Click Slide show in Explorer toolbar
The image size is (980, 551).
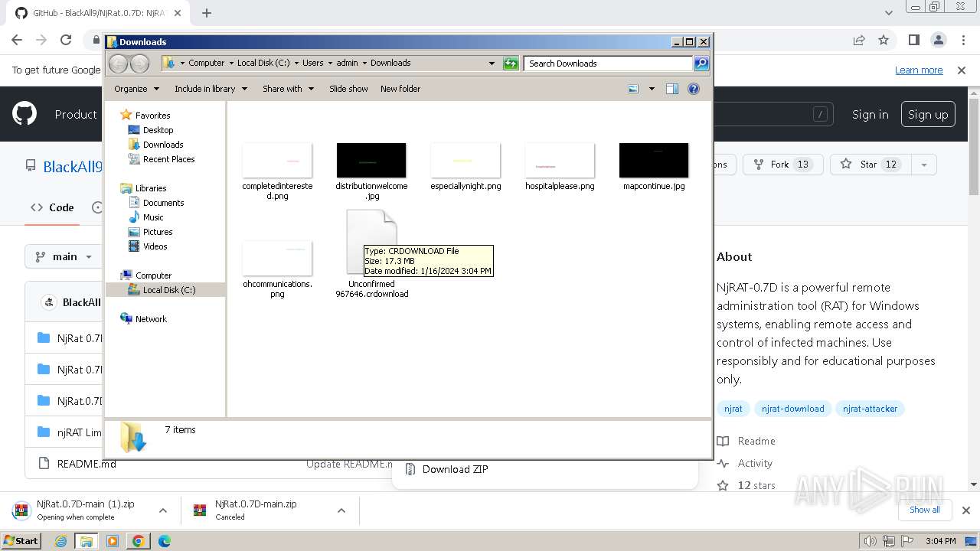pyautogui.click(x=348, y=89)
